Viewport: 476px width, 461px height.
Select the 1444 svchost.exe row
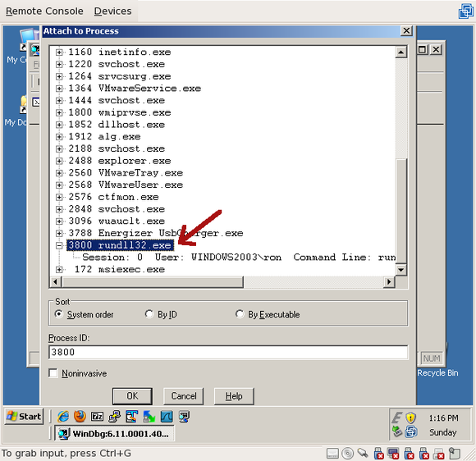click(x=117, y=100)
